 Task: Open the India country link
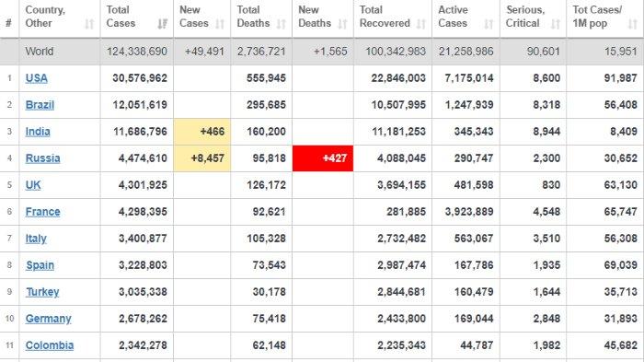(38, 132)
